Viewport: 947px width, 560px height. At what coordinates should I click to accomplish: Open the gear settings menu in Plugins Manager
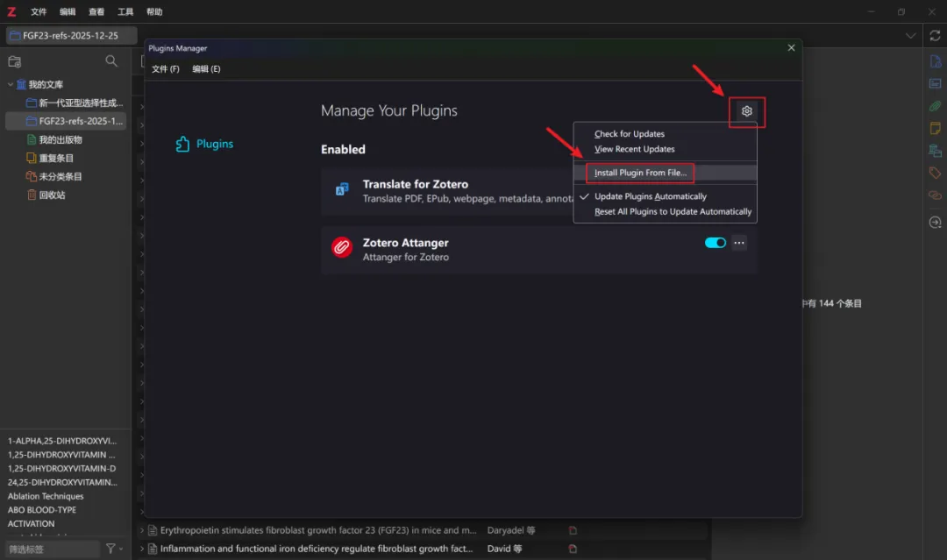coord(746,111)
